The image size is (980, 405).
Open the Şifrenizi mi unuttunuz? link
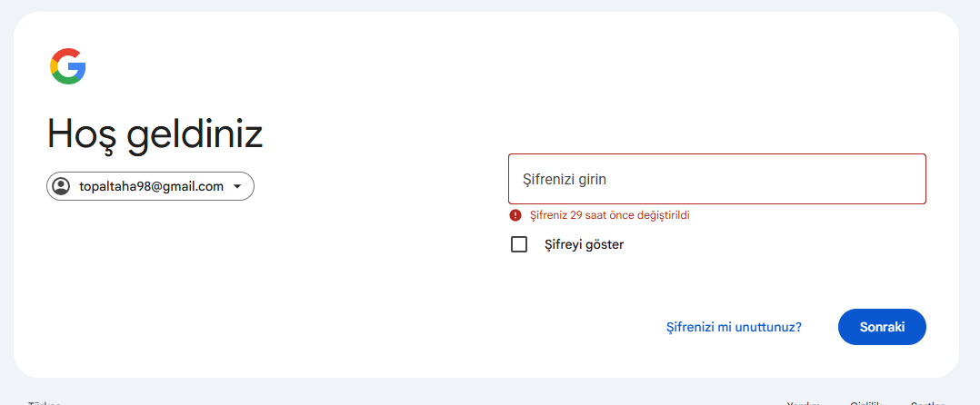tap(734, 327)
